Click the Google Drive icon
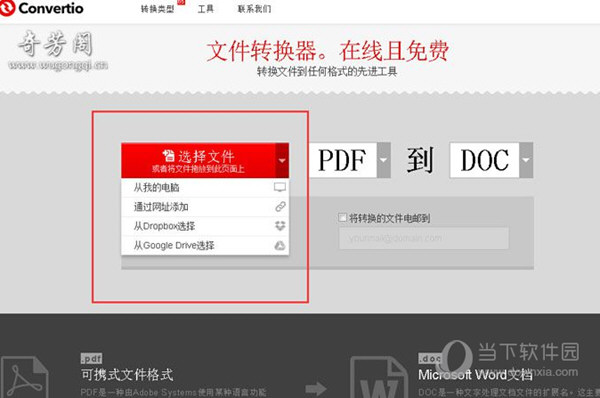 280,245
